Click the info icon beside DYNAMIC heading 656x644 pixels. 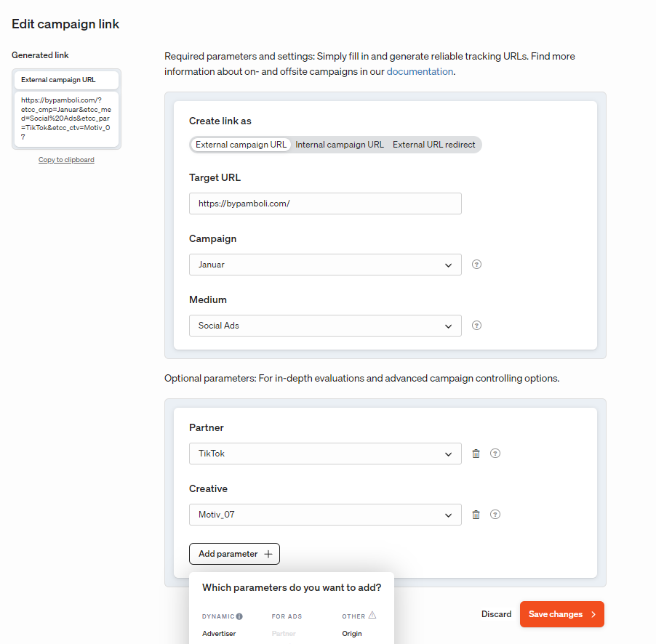(x=239, y=616)
